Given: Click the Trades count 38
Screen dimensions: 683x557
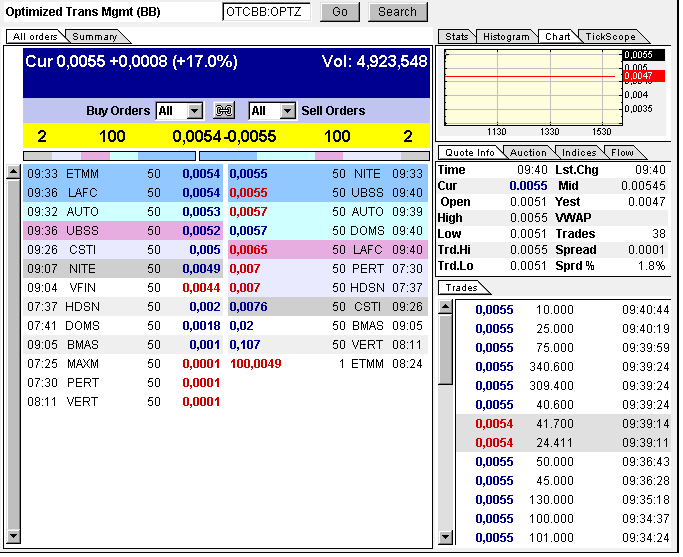Looking at the screenshot, I should point(659,234).
